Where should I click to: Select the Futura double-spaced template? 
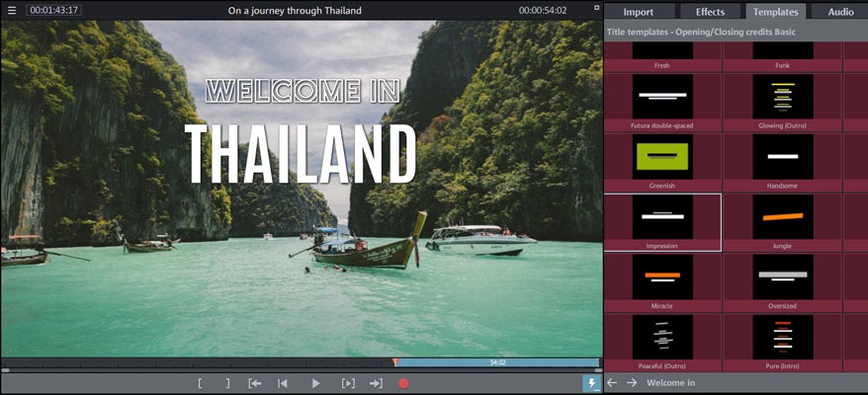click(662, 102)
